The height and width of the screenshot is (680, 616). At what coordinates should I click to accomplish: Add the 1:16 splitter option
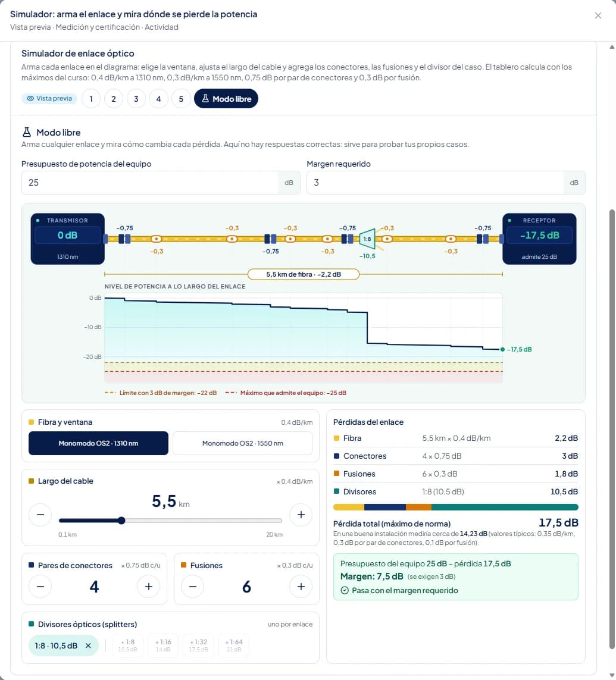(x=163, y=645)
